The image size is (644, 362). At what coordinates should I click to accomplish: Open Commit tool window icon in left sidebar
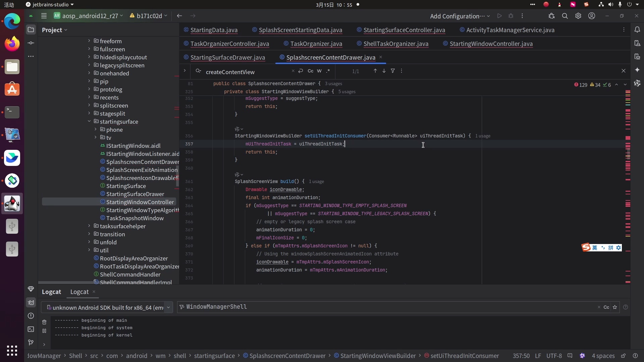[x=31, y=43]
